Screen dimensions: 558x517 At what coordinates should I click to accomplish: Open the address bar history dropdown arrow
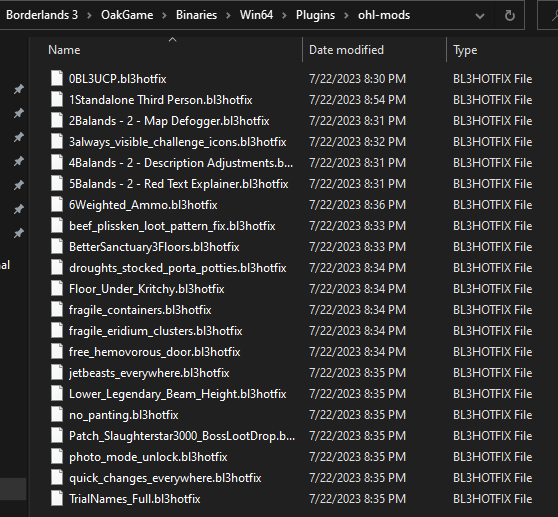click(x=480, y=16)
